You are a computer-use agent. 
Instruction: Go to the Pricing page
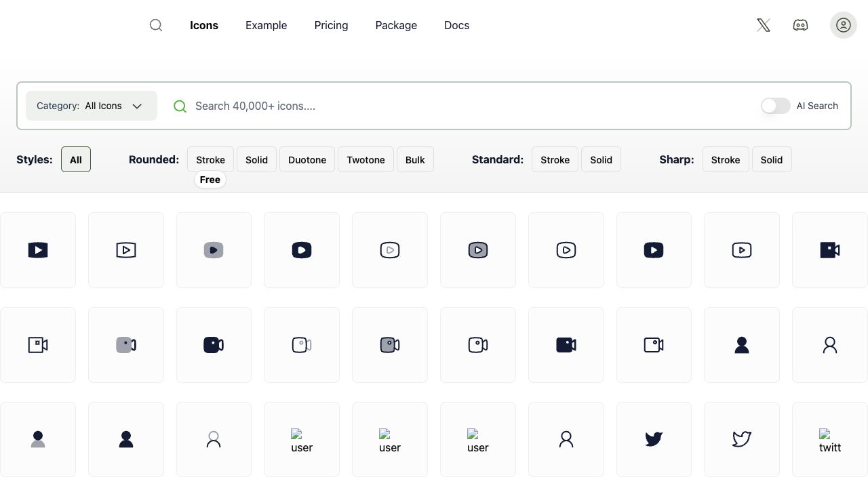click(331, 25)
